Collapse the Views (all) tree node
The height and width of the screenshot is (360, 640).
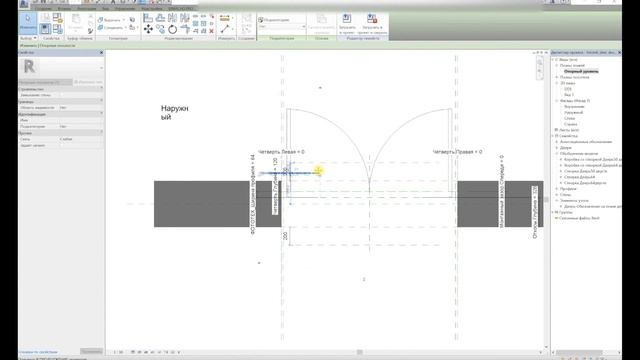pyautogui.click(x=553, y=60)
